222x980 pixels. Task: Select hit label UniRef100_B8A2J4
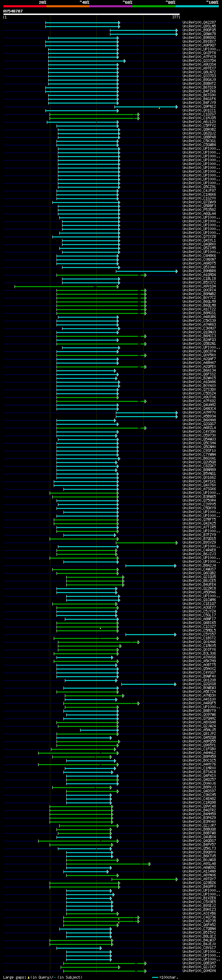[199, 565]
